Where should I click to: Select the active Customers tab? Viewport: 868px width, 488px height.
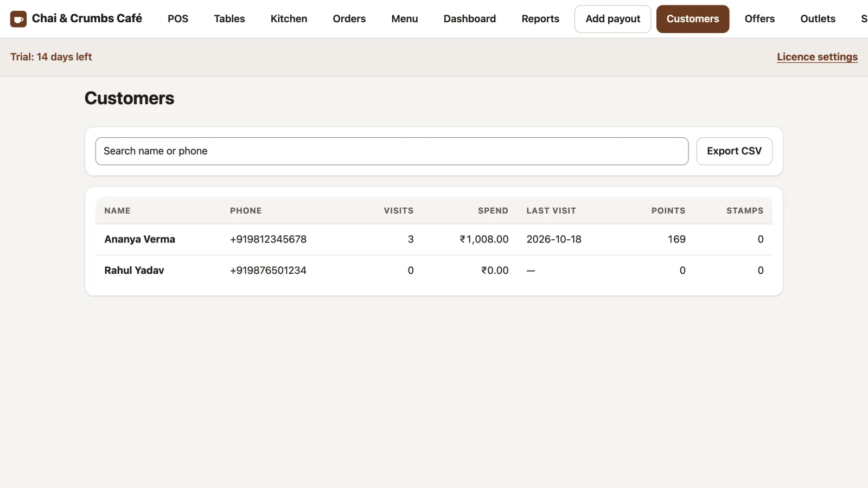coord(693,19)
